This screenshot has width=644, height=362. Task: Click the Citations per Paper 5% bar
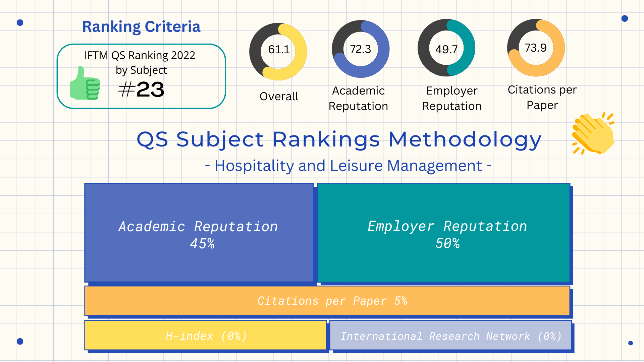(327, 301)
